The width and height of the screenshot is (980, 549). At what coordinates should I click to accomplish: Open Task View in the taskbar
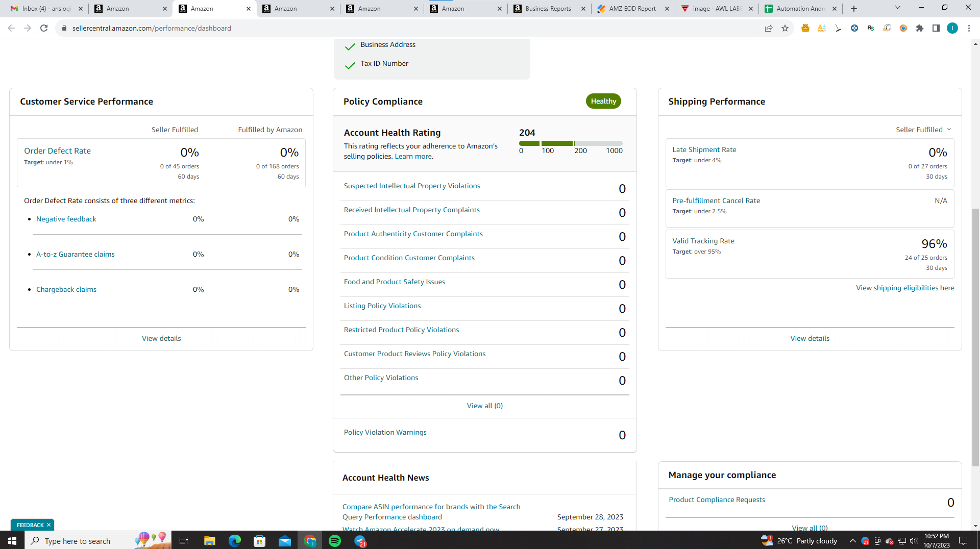tap(184, 540)
